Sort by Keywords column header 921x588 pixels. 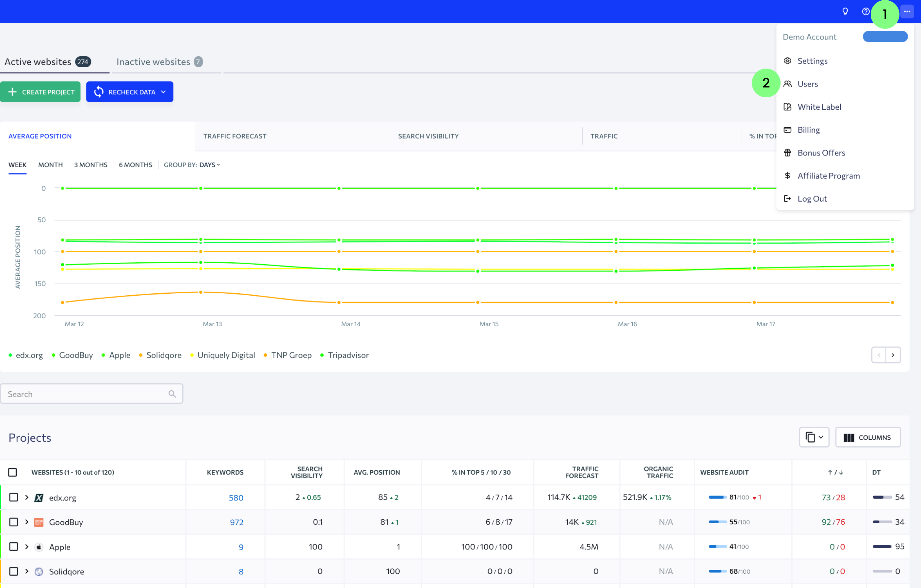click(225, 472)
